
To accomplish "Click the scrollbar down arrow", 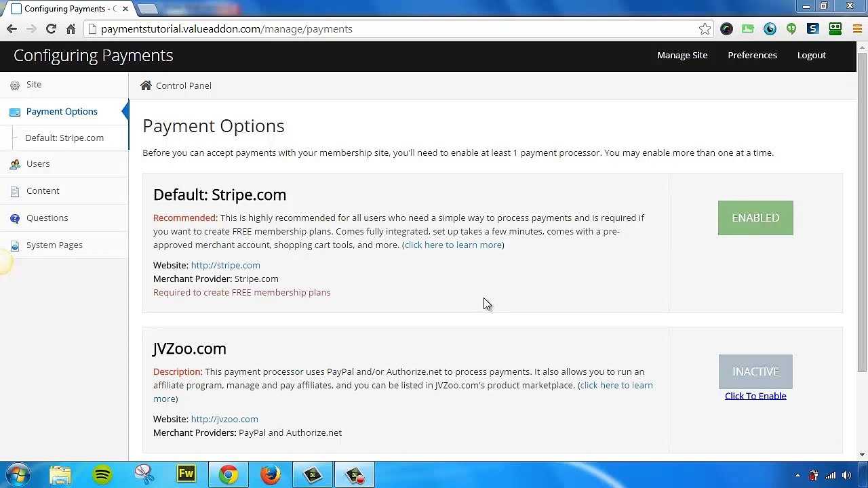I will pos(862,455).
